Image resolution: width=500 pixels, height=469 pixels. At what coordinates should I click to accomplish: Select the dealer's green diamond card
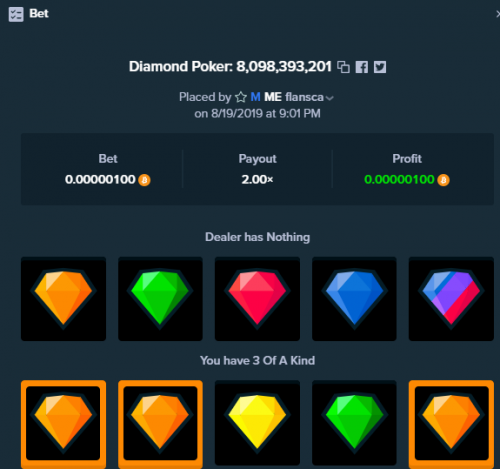160,299
